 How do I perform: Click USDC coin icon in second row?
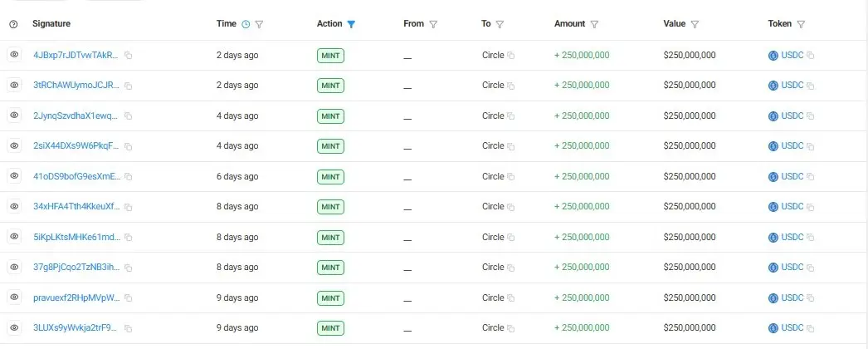click(x=773, y=86)
